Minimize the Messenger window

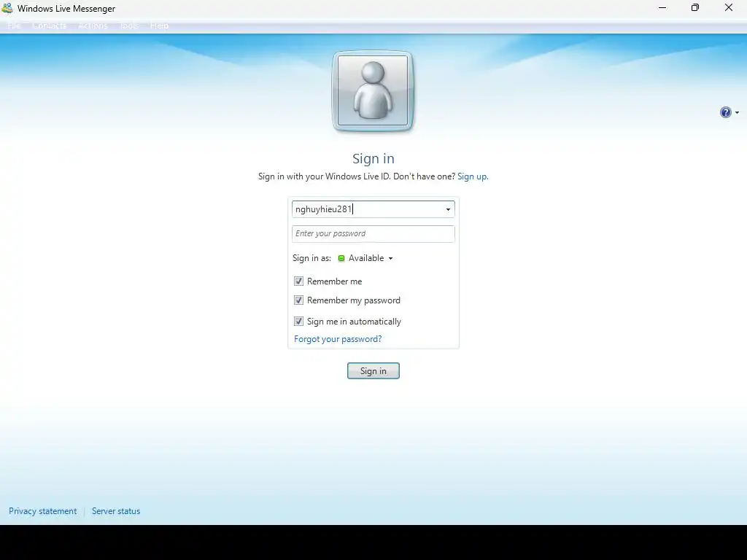pos(662,7)
